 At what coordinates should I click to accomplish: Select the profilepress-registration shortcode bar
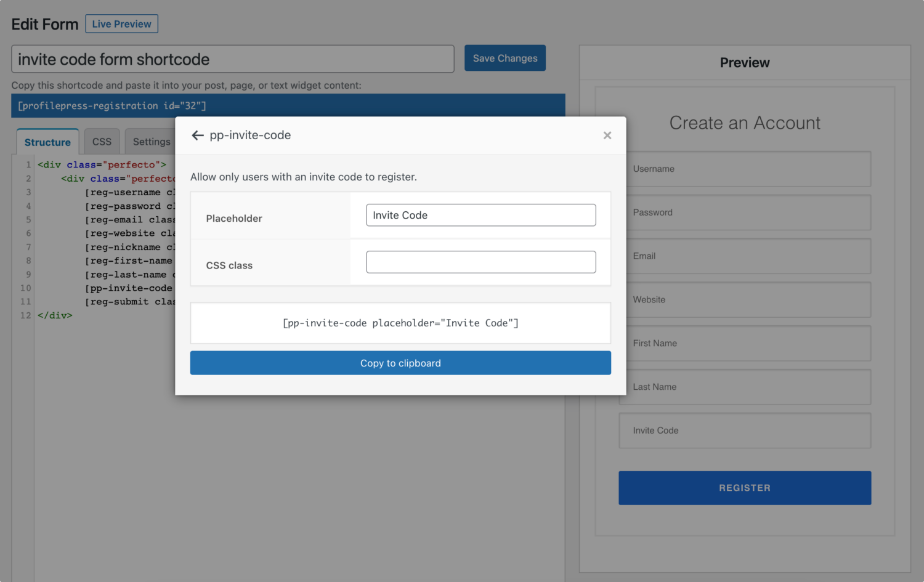pyautogui.click(x=288, y=105)
